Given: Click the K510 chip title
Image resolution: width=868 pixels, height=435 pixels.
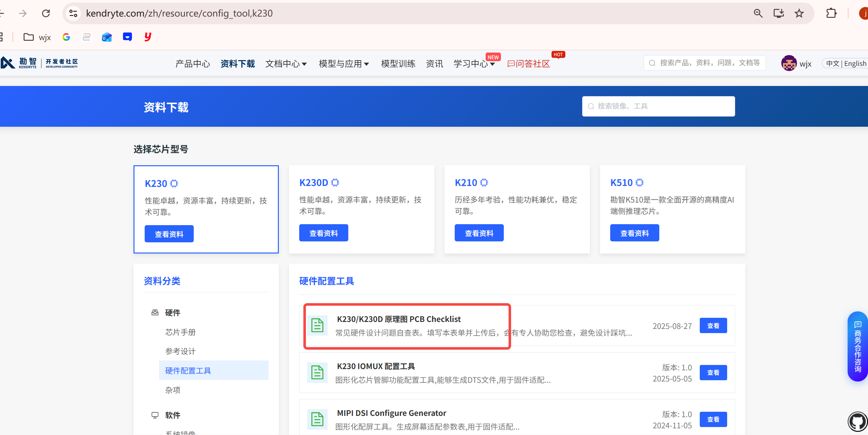Looking at the screenshot, I should (622, 182).
